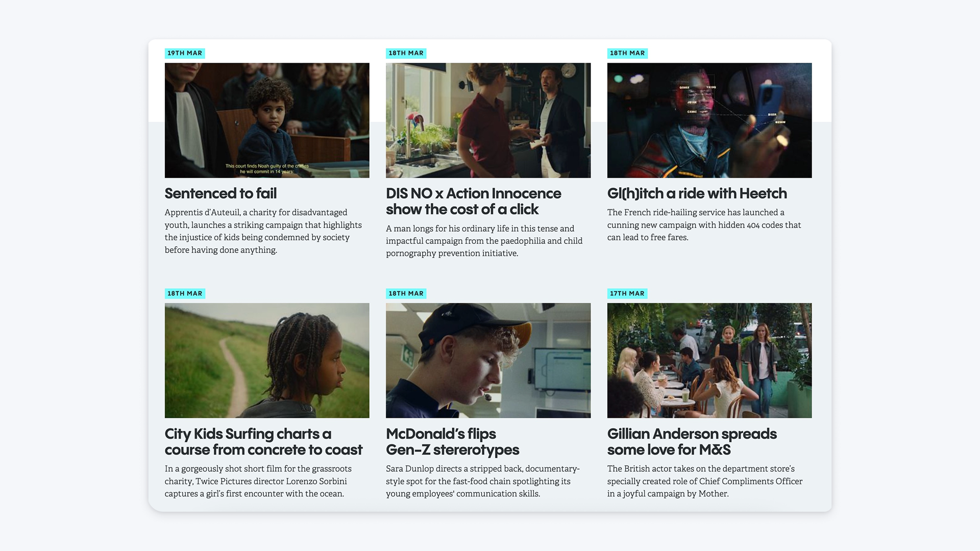Open the DIS NO kitchen scene thumbnail
The width and height of the screenshot is (980, 551).
(x=488, y=120)
